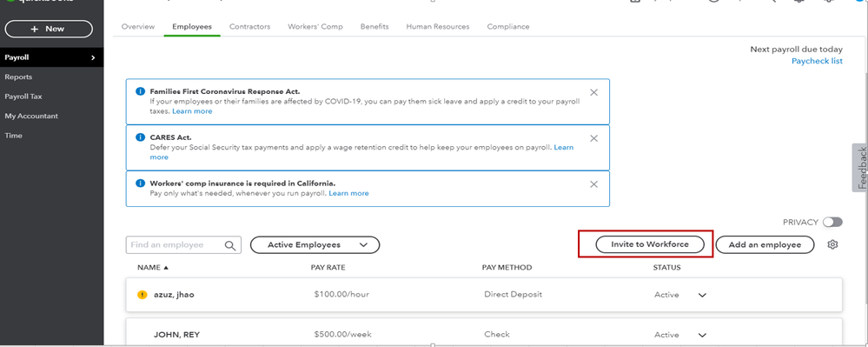Click the STATUS column header
Screen dimensions: 868x347
click(666, 267)
